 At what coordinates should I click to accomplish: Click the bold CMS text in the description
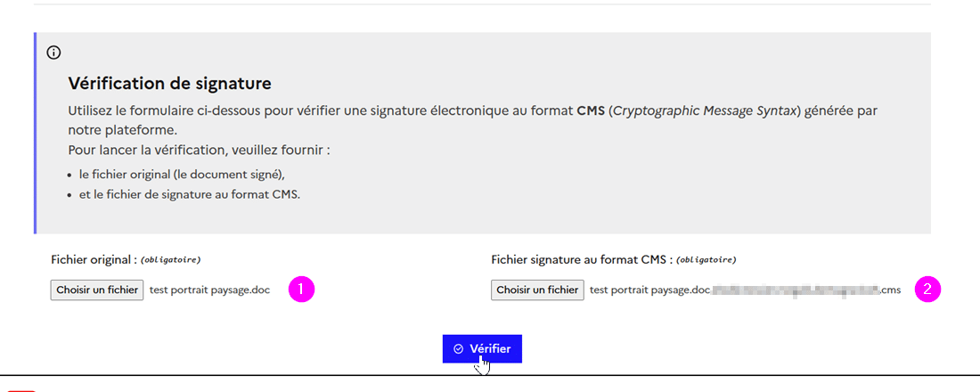[591, 111]
